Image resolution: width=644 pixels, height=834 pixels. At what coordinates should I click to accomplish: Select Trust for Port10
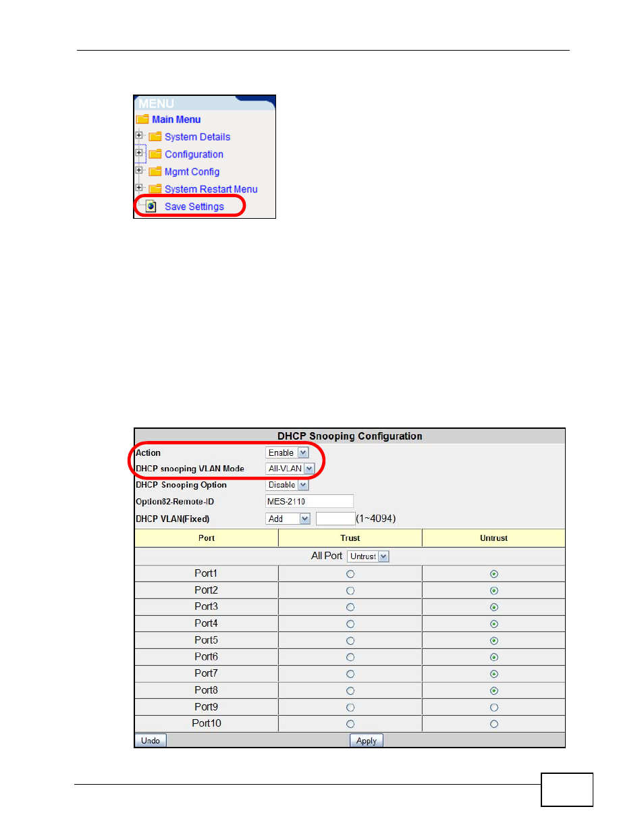pos(350,724)
